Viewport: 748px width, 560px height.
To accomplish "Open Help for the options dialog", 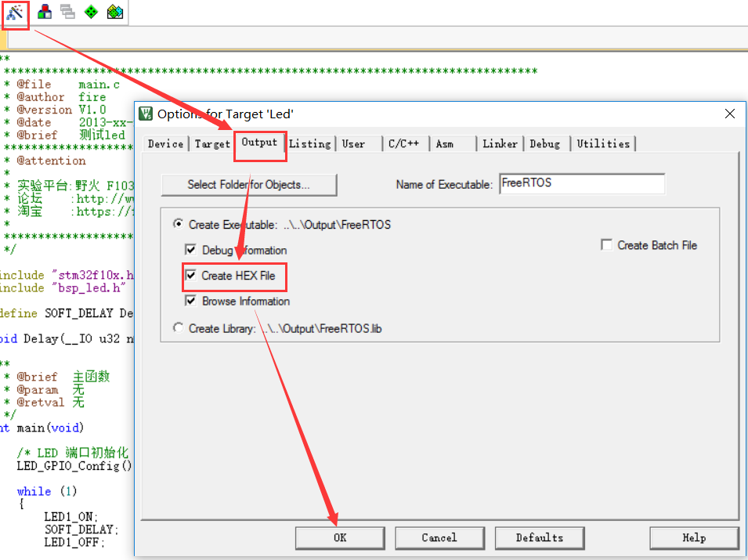I will [694, 538].
